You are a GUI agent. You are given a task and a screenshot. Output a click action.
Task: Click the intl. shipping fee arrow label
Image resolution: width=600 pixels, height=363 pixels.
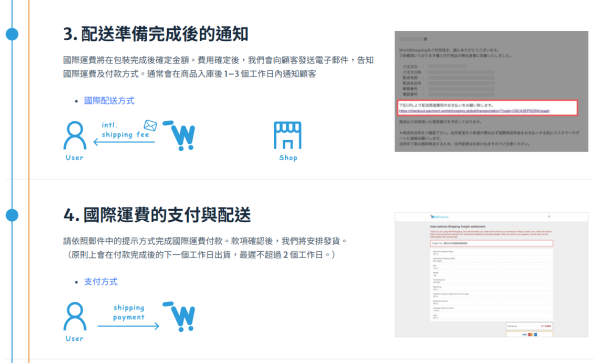click(x=125, y=130)
